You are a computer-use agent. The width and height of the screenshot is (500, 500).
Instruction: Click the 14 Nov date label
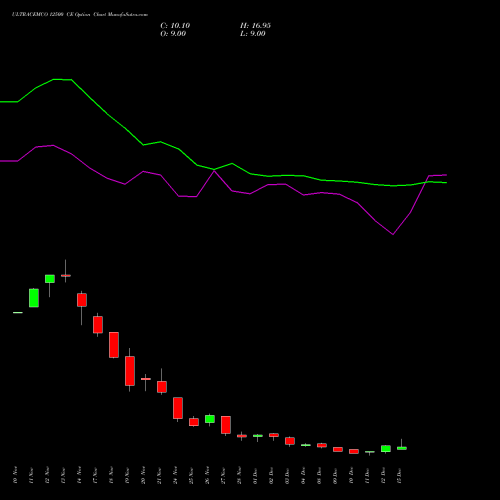[79, 475]
